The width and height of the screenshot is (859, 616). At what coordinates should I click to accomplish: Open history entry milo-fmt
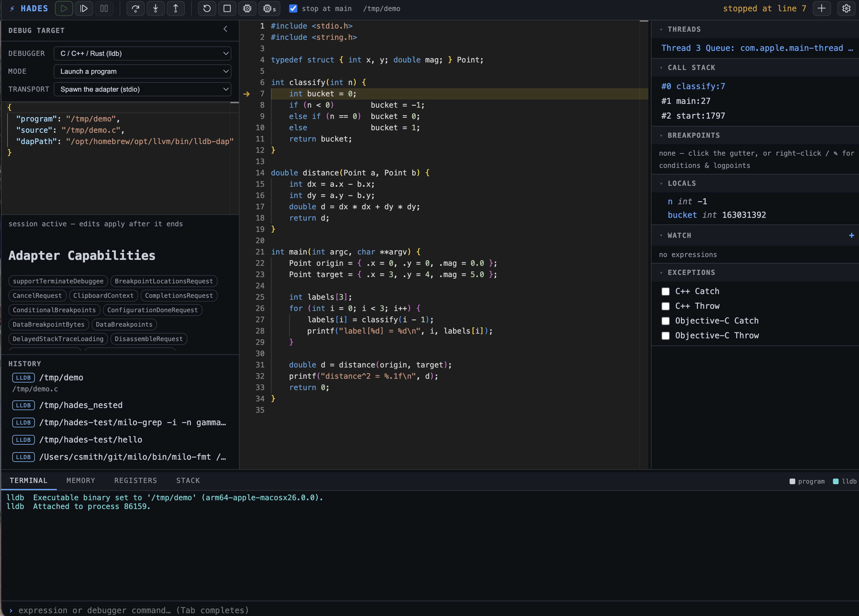tap(120, 457)
